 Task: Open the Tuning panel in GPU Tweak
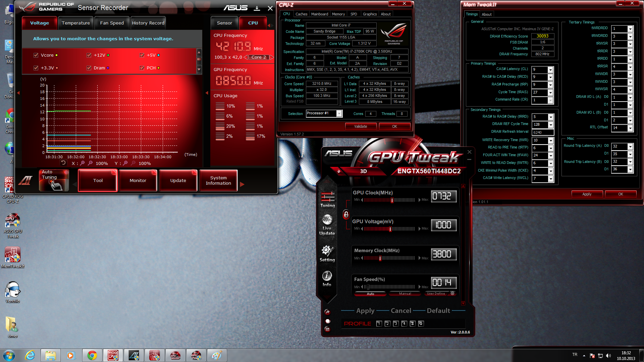(327, 199)
